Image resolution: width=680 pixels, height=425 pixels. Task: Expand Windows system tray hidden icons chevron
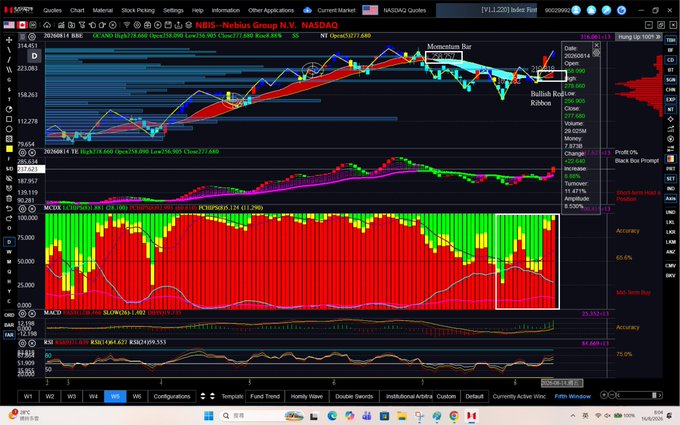[x=572, y=415]
